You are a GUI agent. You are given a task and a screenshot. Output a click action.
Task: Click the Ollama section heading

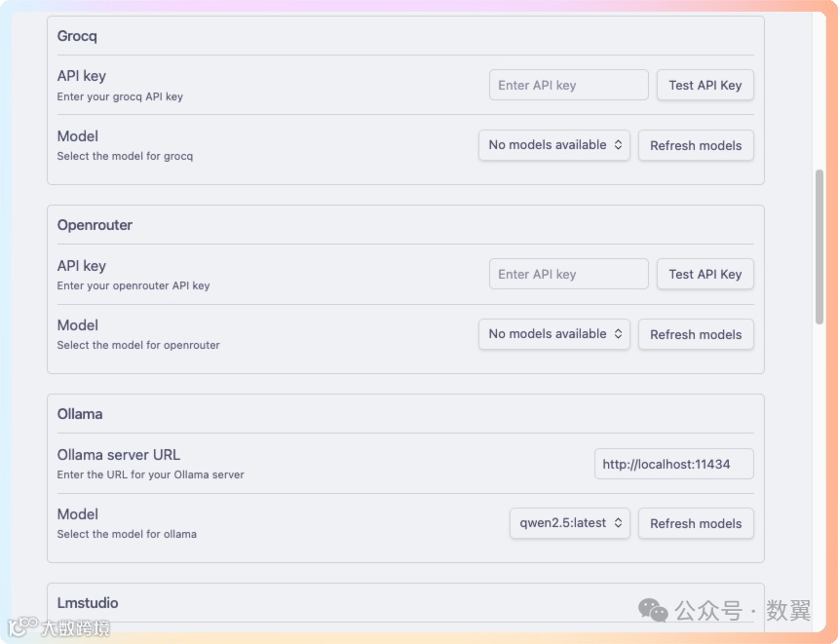[x=80, y=414]
